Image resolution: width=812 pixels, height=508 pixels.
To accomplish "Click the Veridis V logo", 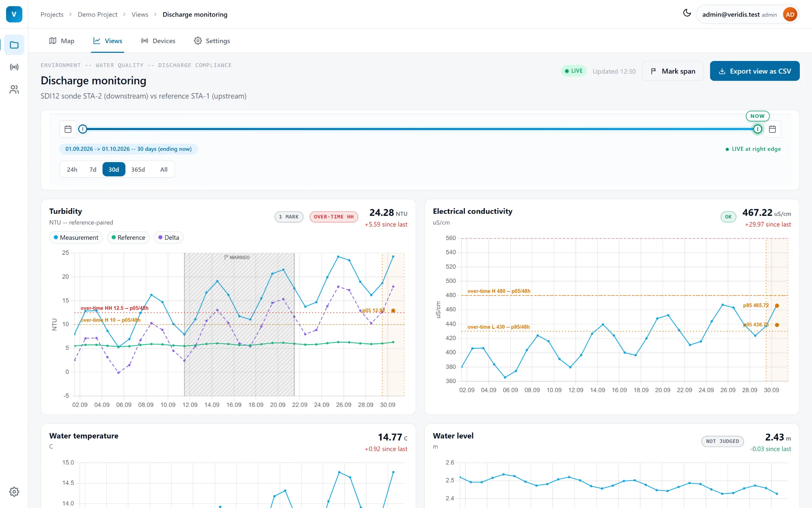I will (14, 14).
